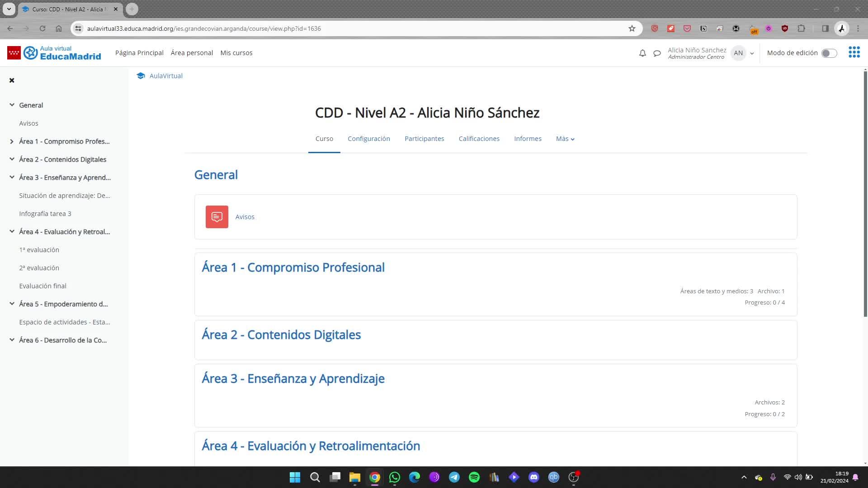
Task: Open the user account menu arrow
Action: pos(752,53)
